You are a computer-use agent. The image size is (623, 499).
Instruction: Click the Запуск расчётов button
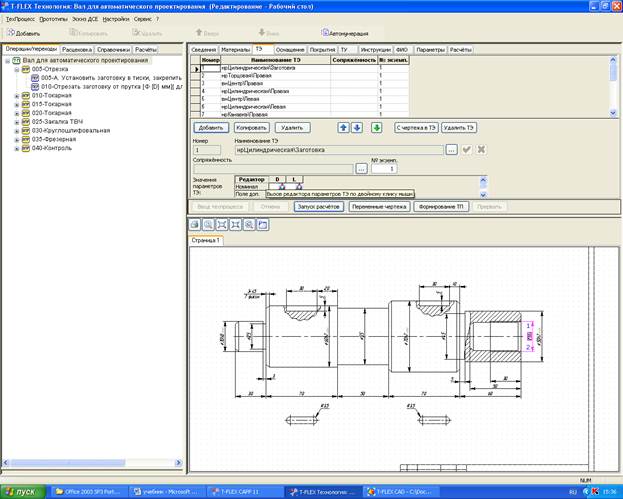(319, 207)
